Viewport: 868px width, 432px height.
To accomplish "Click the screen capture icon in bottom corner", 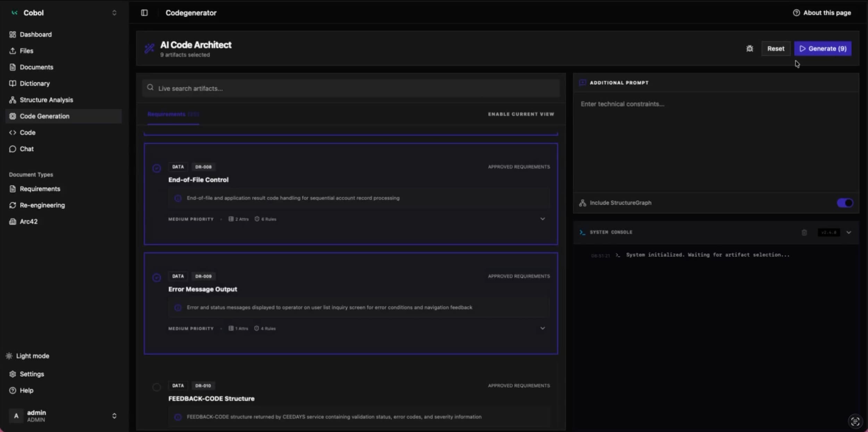I will [x=855, y=421].
